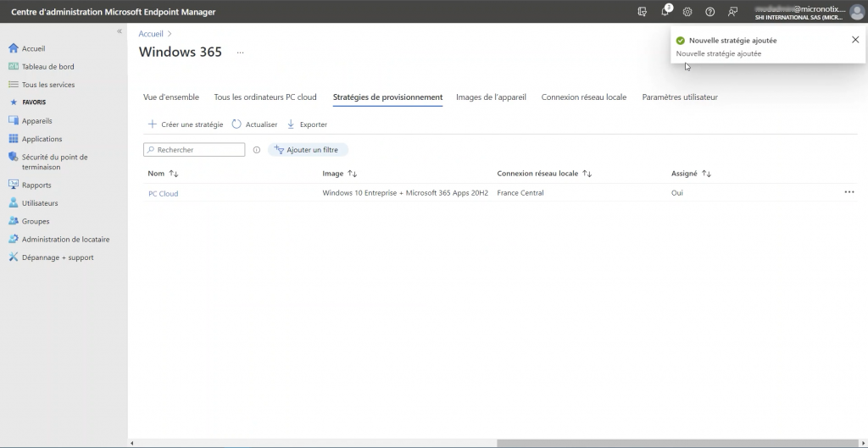This screenshot has width=868, height=448.
Task: Click the Centre d'administration Microsoft Endpoint Manager title
Action: pyautogui.click(x=114, y=12)
